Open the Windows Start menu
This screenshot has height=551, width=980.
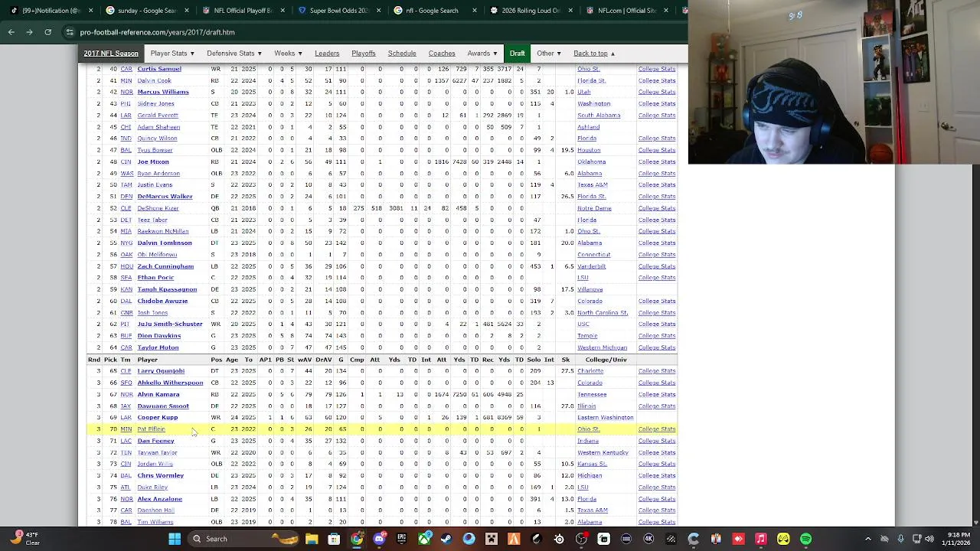click(x=175, y=539)
